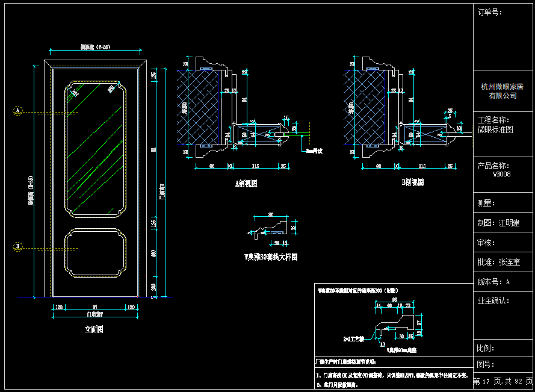This screenshot has height=392, width=535.
Task: Click section marker B circle on elevation
Action: tap(17, 246)
